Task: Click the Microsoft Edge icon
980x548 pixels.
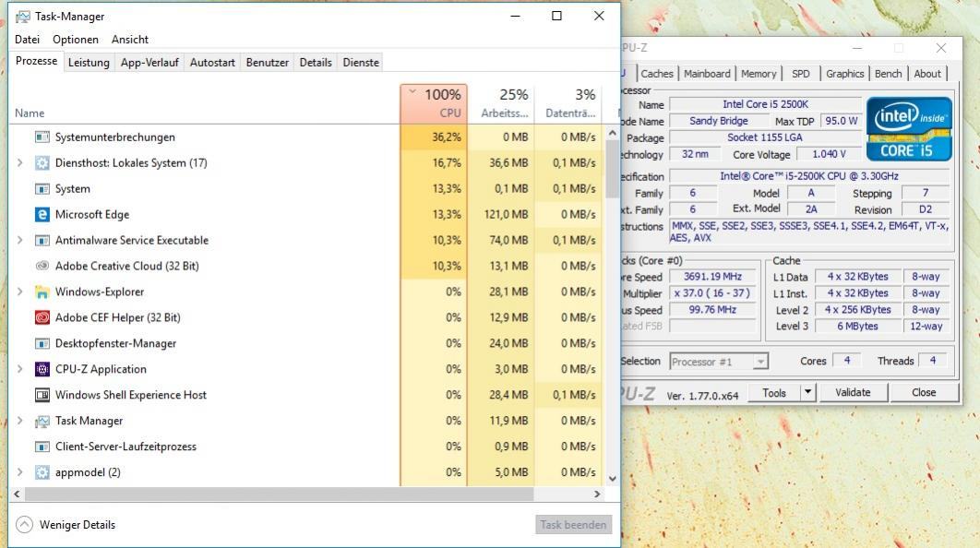Action: coord(42,214)
